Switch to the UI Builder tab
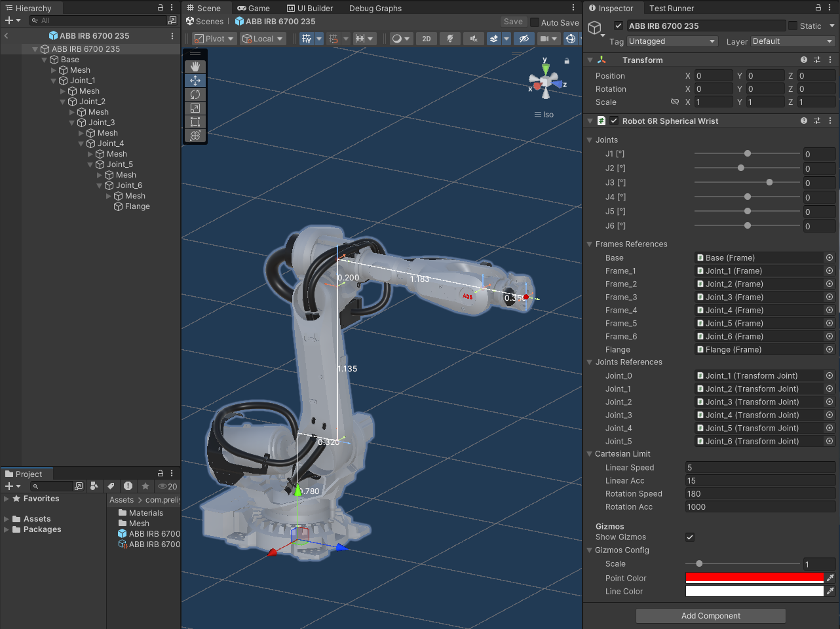The width and height of the screenshot is (840, 629). tap(310, 8)
